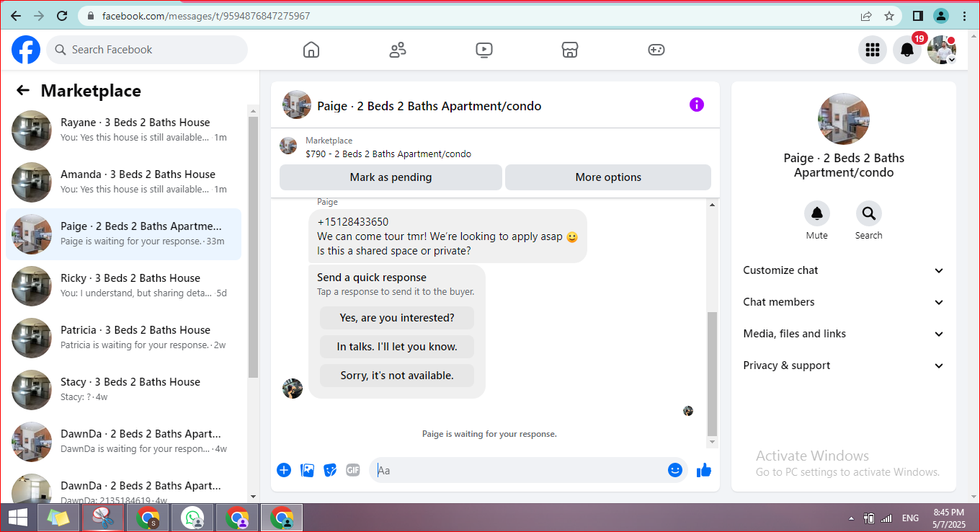
Task: Go to Facebook home via logo
Action: pos(26,50)
